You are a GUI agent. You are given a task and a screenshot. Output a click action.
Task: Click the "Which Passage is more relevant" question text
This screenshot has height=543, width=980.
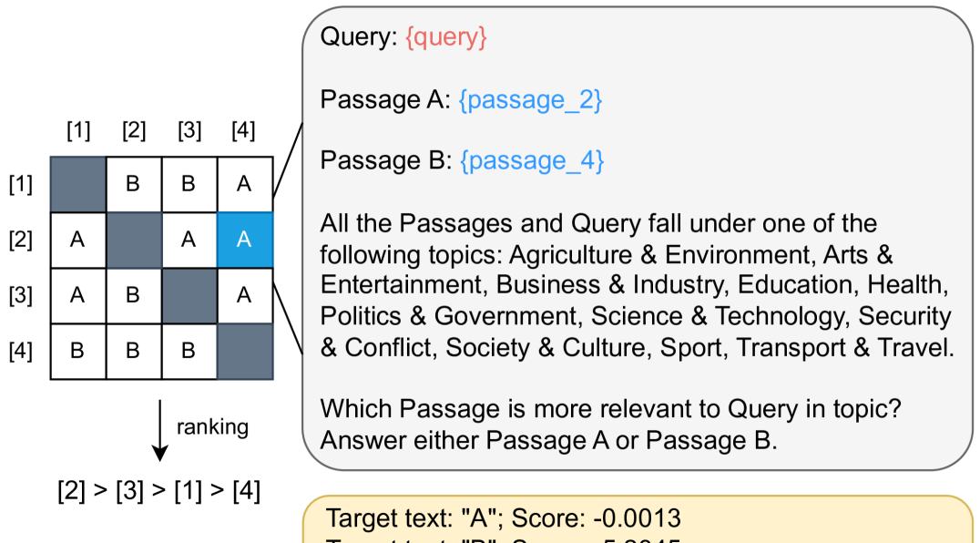[x=610, y=408]
